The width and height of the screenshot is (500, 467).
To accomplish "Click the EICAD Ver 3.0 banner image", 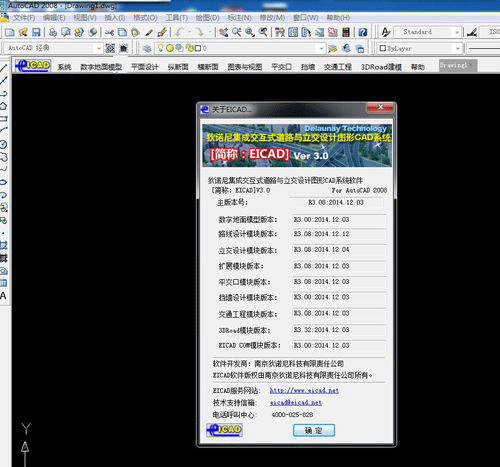I will pyautogui.click(x=297, y=145).
